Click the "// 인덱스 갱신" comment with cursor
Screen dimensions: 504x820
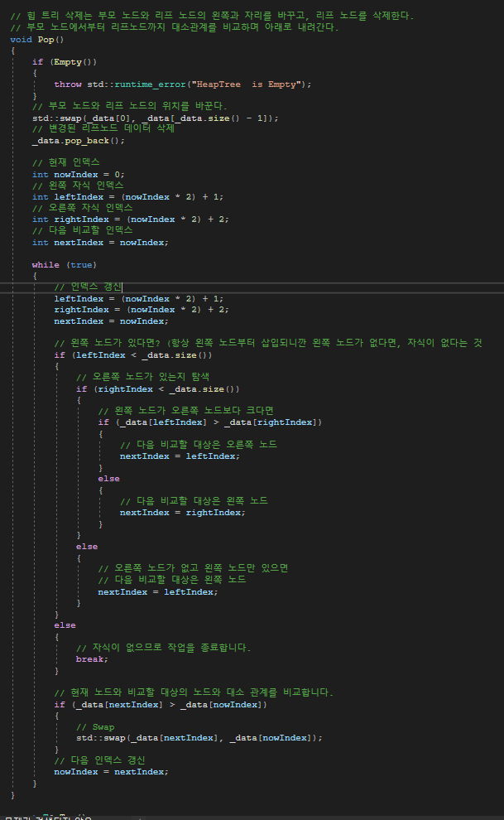(x=88, y=287)
